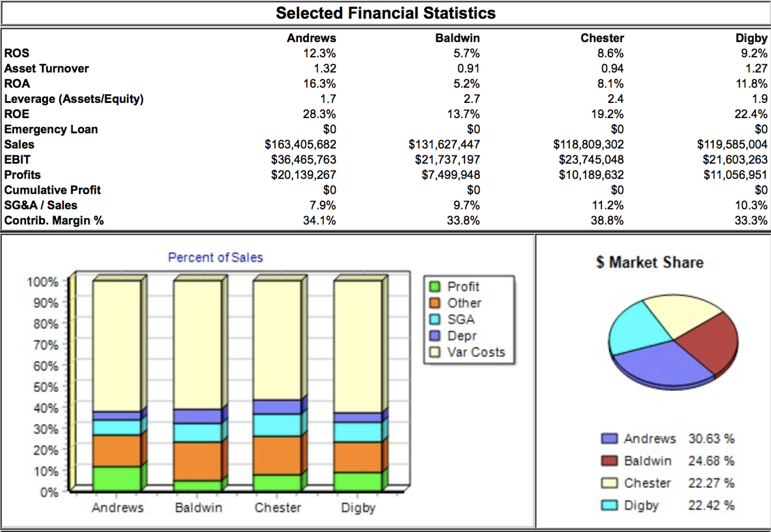Click Baldwin swatch in Market Share legend
Screen dimensions: 771x532
[x=609, y=461]
